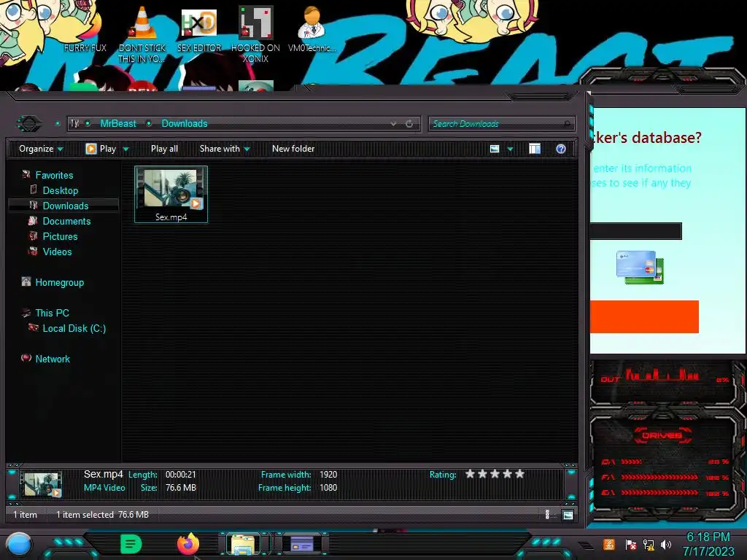The width and height of the screenshot is (747, 560).
Task: Open the SEX EDITOR HxD desktop icon
Action: tap(199, 29)
